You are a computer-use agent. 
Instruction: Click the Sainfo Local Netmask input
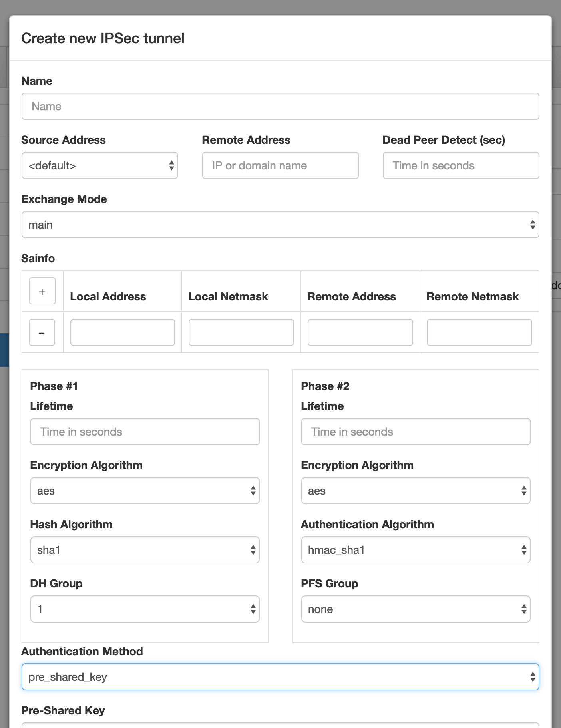[241, 332]
